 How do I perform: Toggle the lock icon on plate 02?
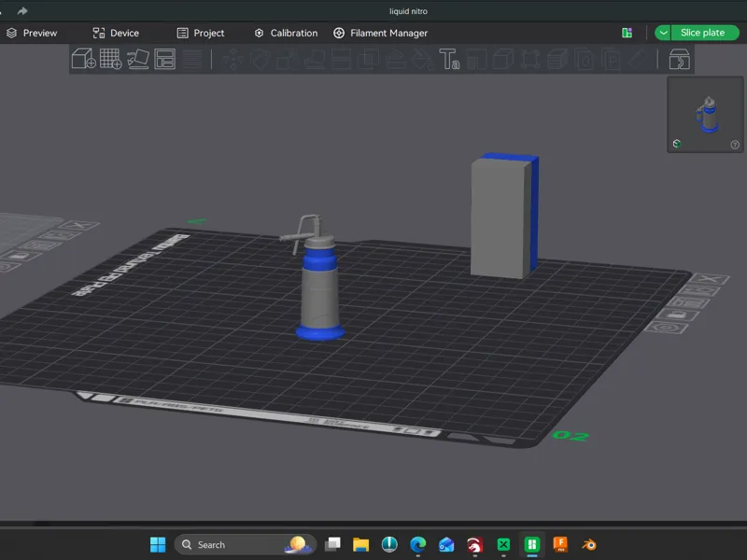point(678,315)
